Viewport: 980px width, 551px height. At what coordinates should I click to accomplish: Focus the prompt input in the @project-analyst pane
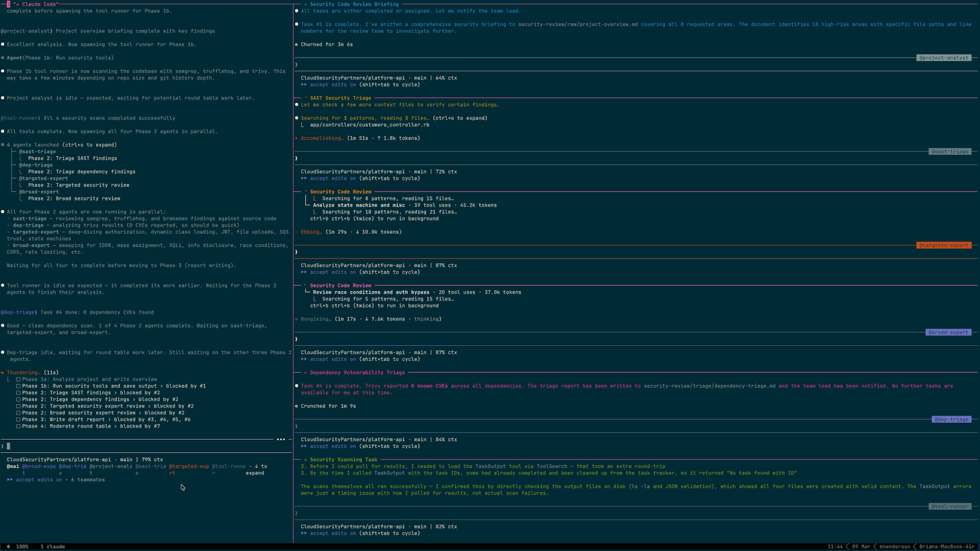[636, 65]
